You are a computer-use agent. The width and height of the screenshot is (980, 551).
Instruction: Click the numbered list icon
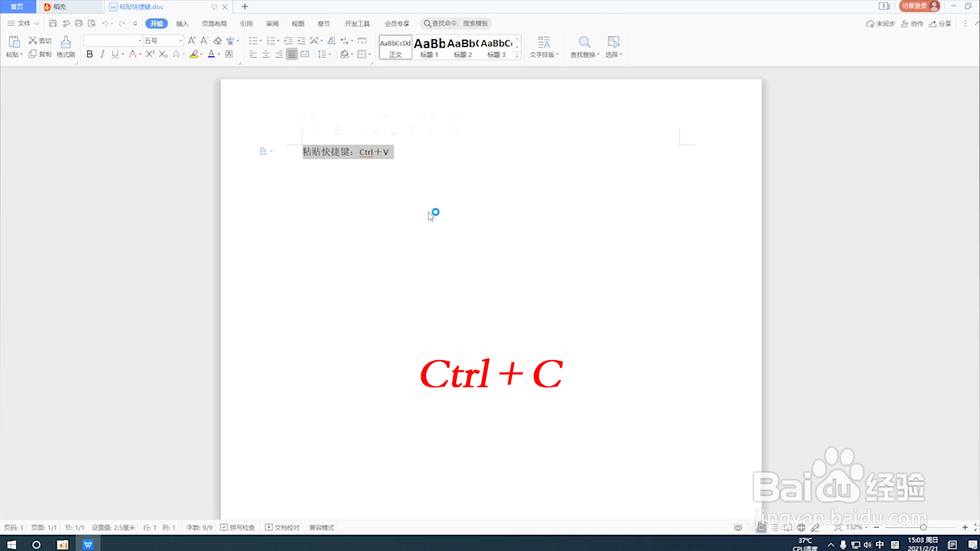pyautogui.click(x=271, y=40)
